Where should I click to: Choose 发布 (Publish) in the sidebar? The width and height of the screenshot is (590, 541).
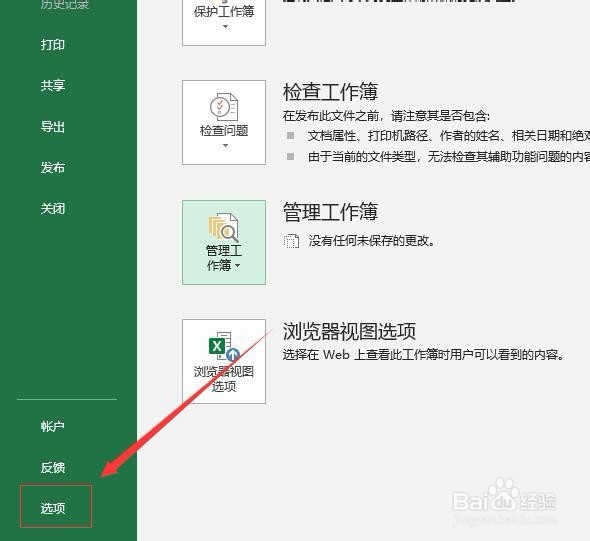click(53, 167)
